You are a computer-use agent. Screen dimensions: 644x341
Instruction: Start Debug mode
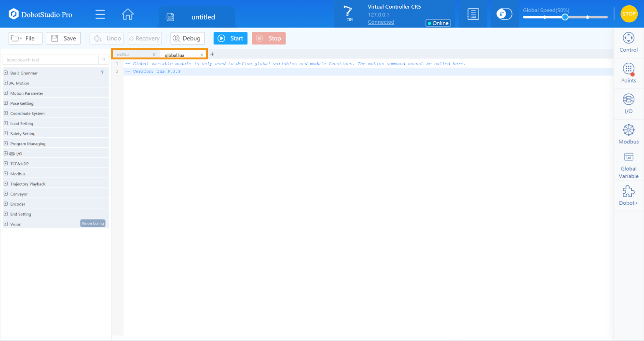pyautogui.click(x=187, y=38)
